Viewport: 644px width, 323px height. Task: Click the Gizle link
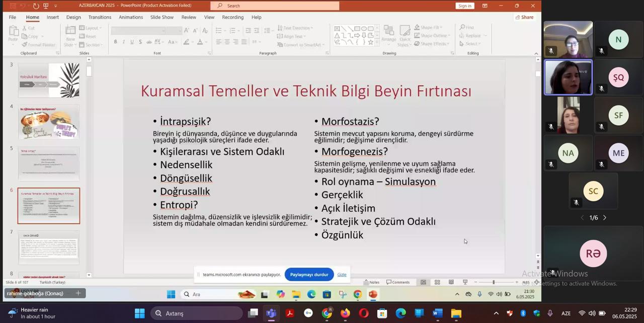coord(342,275)
